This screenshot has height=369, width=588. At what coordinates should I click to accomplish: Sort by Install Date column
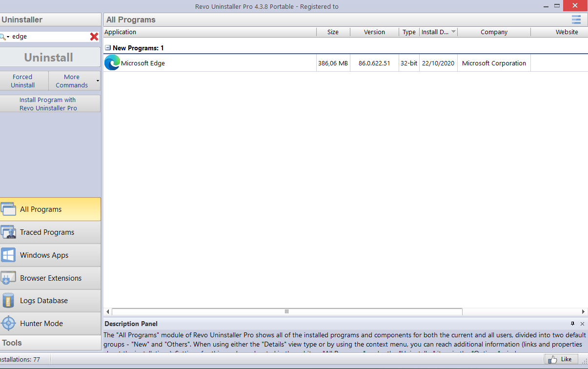point(438,32)
